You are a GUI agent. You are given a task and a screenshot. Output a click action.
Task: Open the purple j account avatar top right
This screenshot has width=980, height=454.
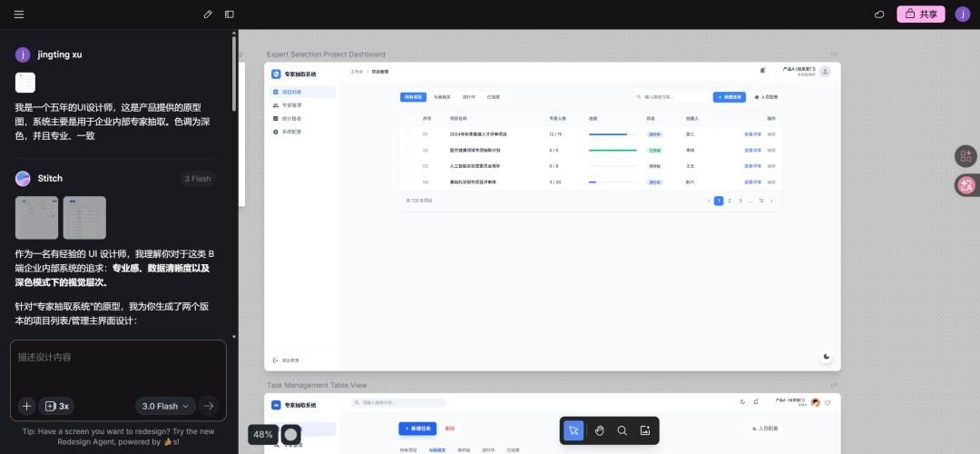tap(963, 15)
